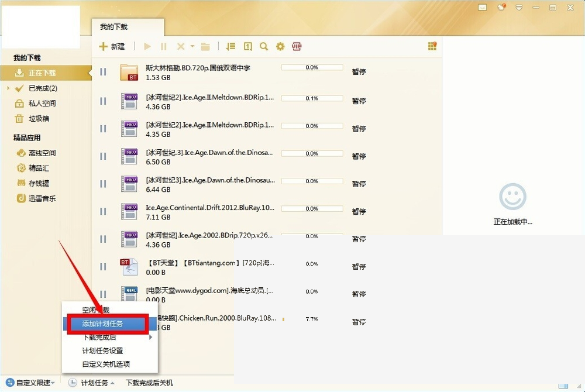Click the REAL file icon of 电影天堂 task

coord(129,294)
